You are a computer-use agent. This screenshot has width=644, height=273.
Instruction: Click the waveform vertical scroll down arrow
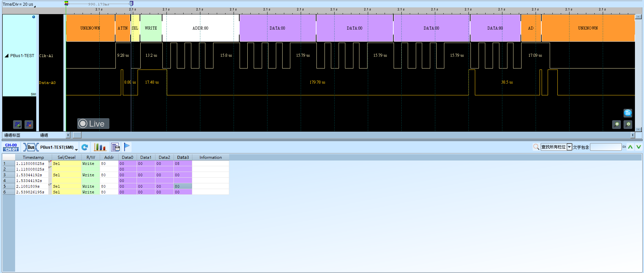click(639, 129)
